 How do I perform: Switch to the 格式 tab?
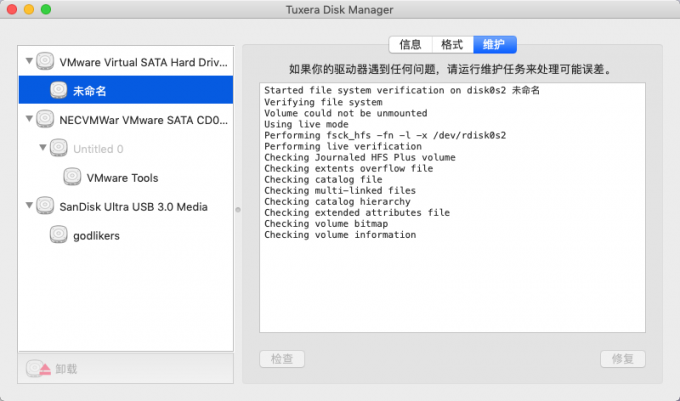tap(452, 45)
